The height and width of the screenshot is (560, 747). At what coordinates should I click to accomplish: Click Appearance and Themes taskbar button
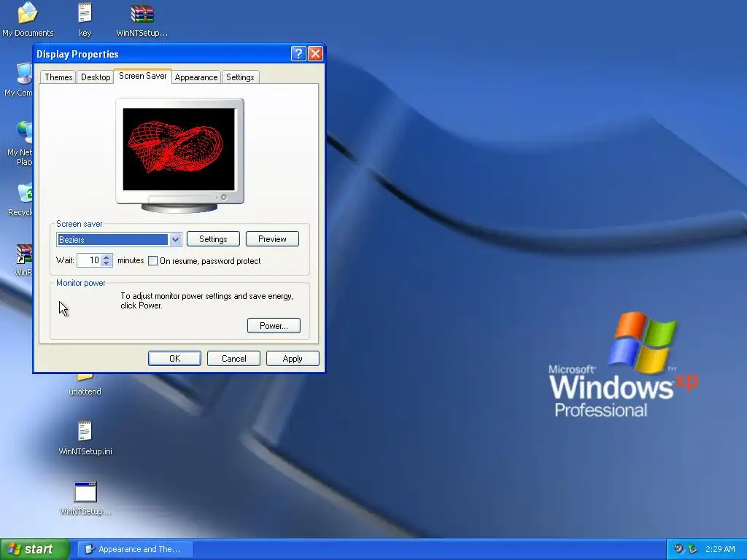click(135, 549)
